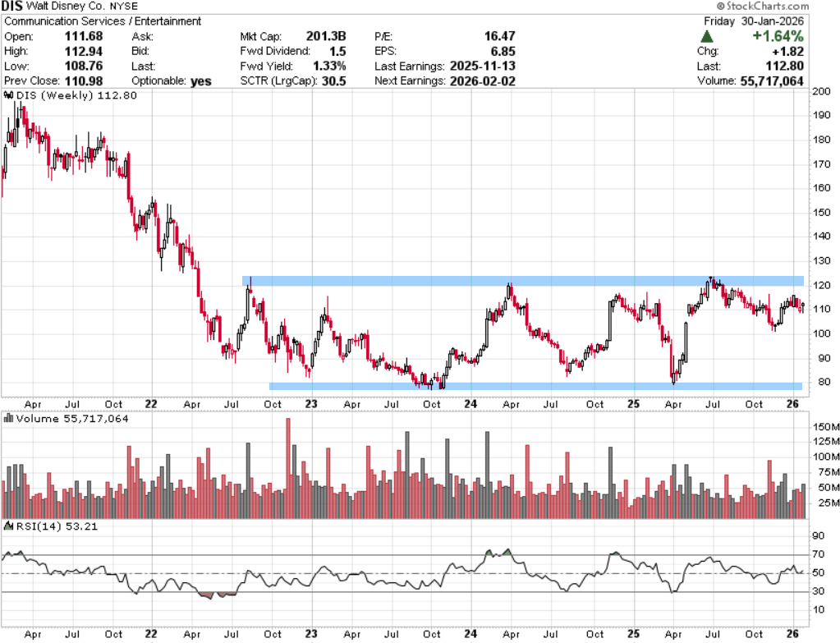Screen dimensions: 840x643
Task: Click the 10 label on the RSI axis
Action: tap(818, 610)
